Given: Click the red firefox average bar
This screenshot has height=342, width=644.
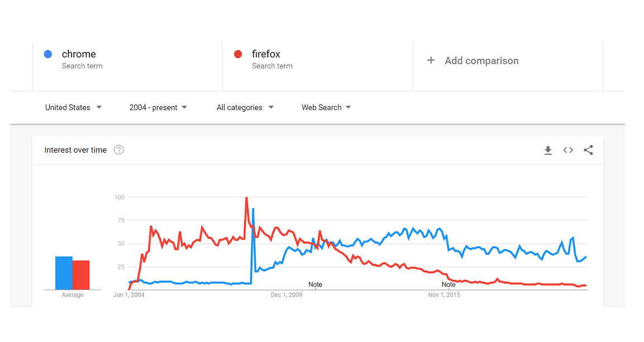Looking at the screenshot, I should tap(81, 275).
